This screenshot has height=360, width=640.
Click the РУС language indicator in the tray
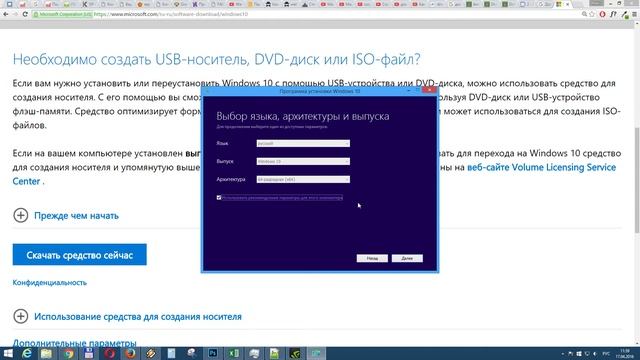[606, 353]
